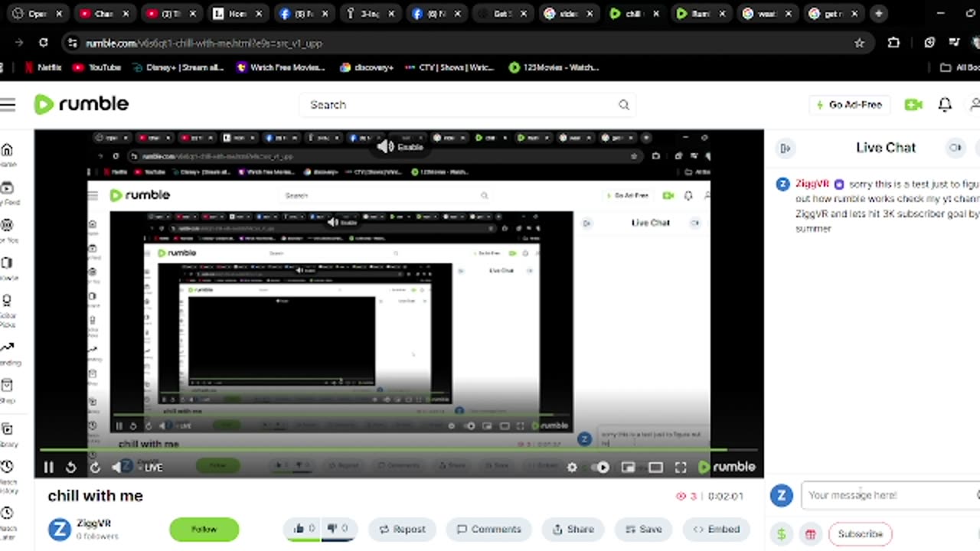The width and height of the screenshot is (980, 551).
Task: Click the Rumble logo in player bar
Action: (727, 467)
